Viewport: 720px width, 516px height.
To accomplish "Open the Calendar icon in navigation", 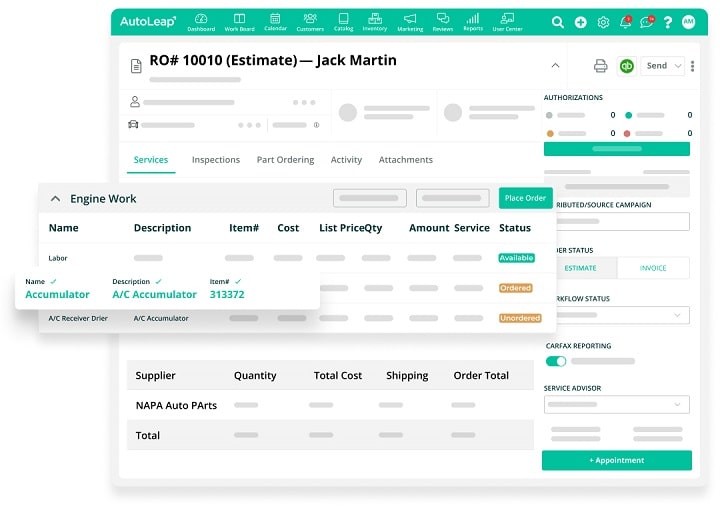I will point(275,21).
